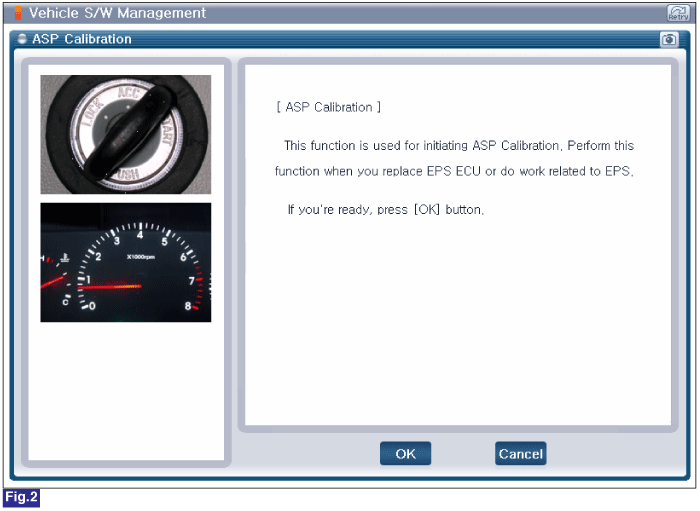Viewport: 700px width, 511px height.
Task: Click the Cancel button
Action: [x=521, y=454]
